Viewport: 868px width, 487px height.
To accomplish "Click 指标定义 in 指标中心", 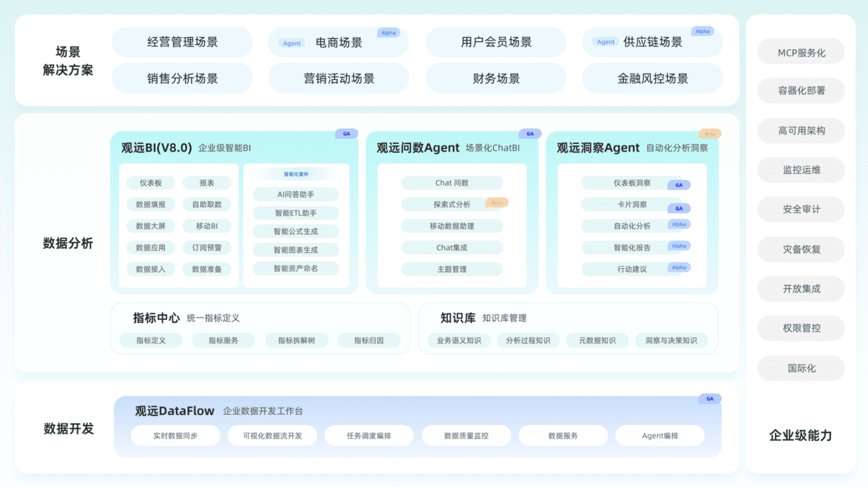I will point(151,341).
